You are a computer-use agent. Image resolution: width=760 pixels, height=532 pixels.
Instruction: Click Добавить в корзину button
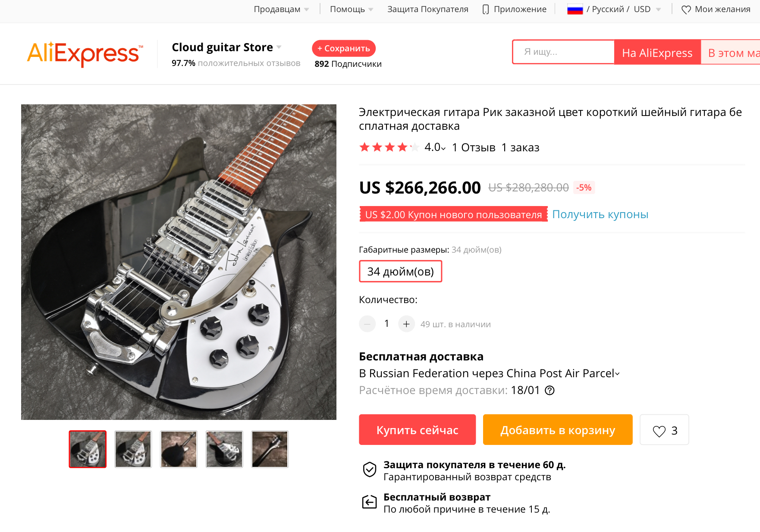pyautogui.click(x=557, y=430)
